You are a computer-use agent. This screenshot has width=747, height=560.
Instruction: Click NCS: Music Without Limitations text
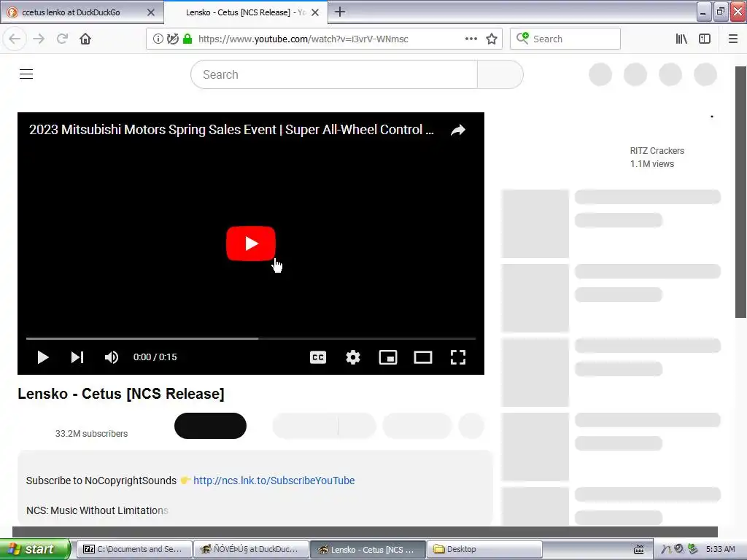[97, 510]
